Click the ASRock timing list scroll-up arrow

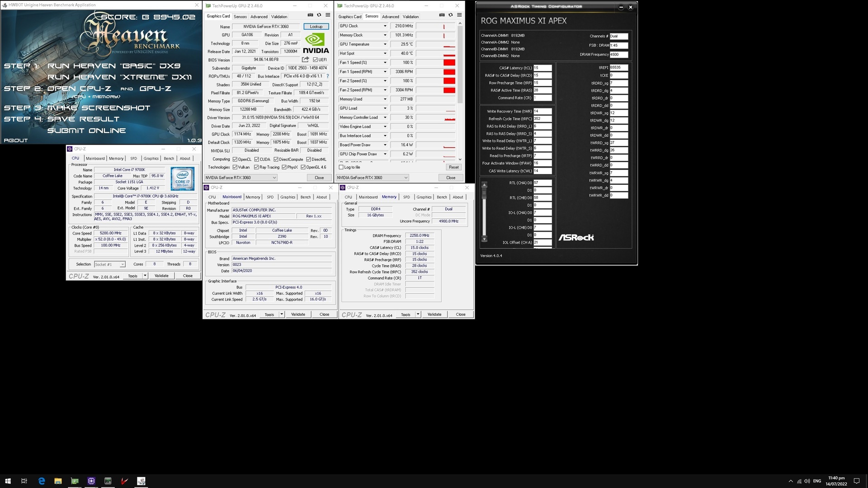pos(484,185)
